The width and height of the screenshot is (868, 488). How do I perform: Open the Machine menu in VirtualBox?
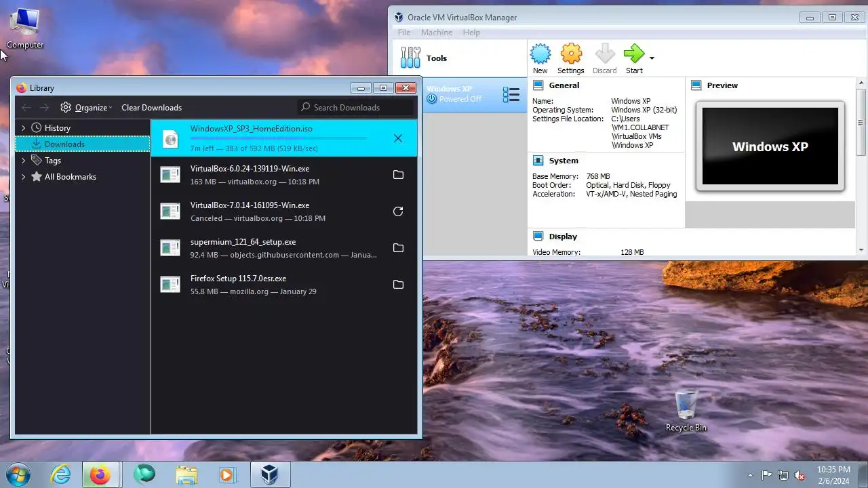437,33
